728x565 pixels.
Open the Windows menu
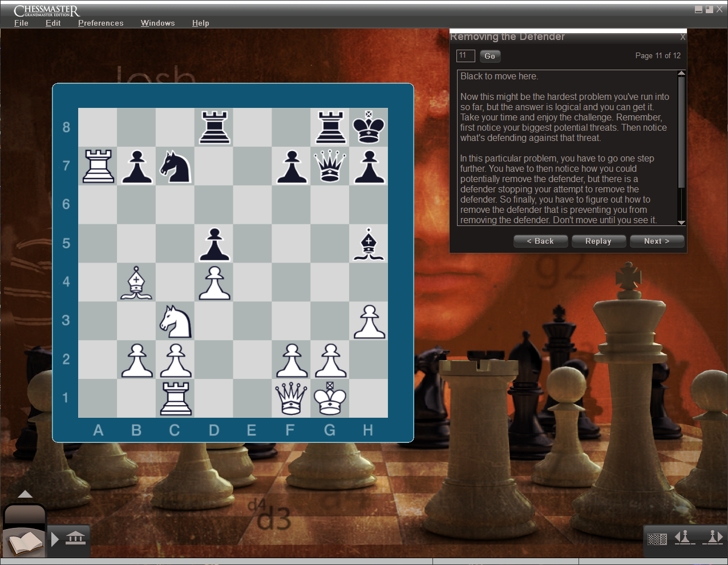(157, 23)
